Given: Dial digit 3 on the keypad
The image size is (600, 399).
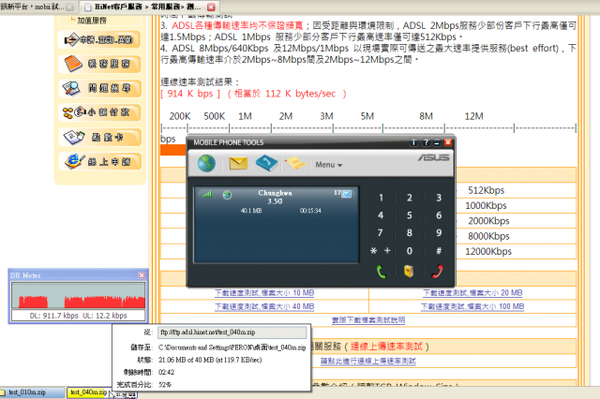Looking at the screenshot, I should [439, 198].
